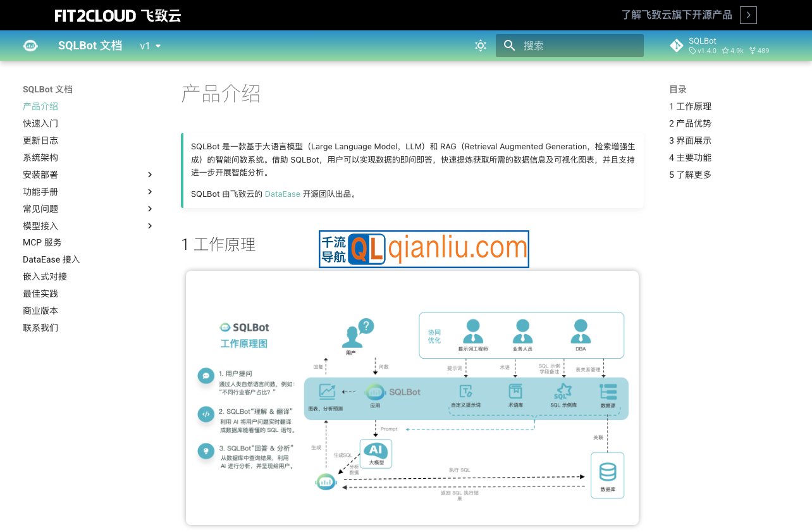Click the FIT2CLOUD 飞致云 logo
The height and width of the screenshot is (532, 812).
pyautogui.click(x=116, y=15)
